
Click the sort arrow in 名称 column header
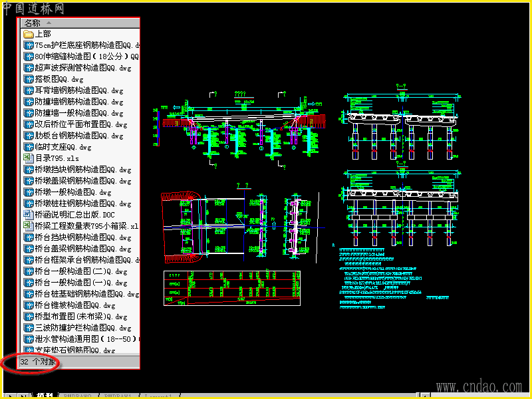[49, 23]
